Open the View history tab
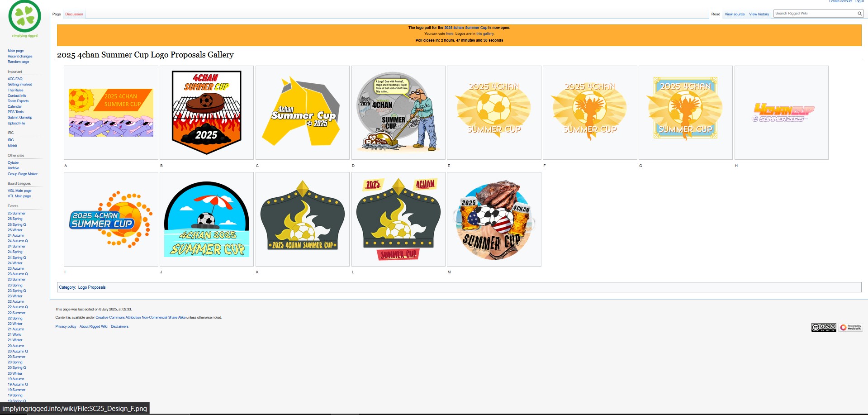 click(759, 14)
